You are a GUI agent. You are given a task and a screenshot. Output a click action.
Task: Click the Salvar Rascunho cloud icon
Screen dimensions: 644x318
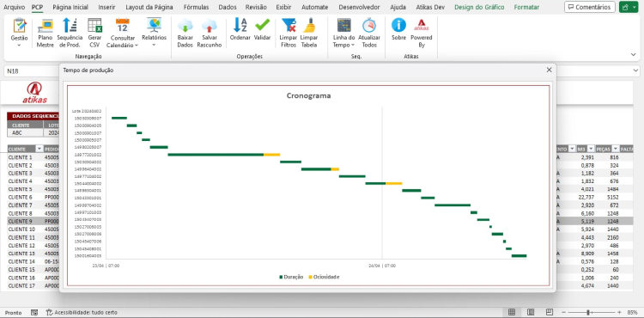[210, 26]
